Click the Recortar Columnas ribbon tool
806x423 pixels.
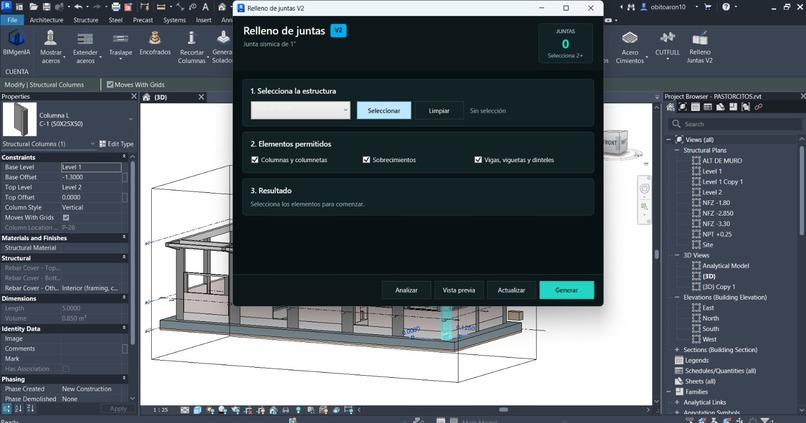192,47
